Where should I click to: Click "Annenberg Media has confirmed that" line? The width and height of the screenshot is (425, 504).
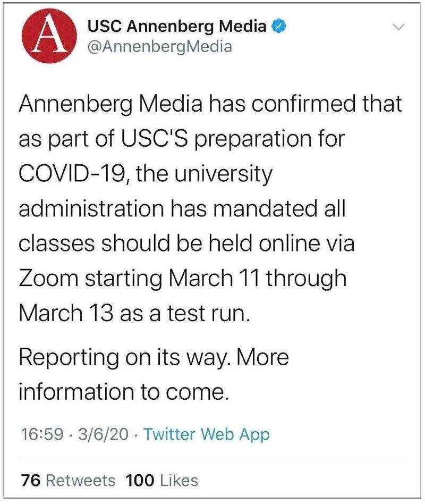(210, 104)
